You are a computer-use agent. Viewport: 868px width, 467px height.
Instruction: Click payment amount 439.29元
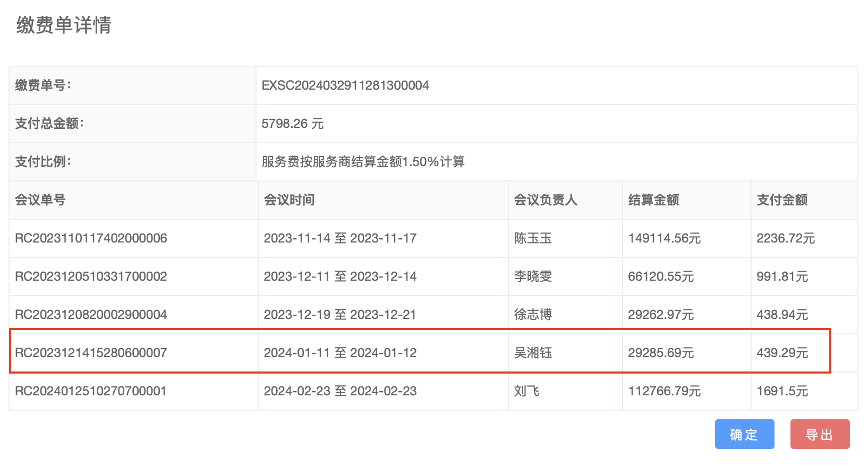click(782, 353)
